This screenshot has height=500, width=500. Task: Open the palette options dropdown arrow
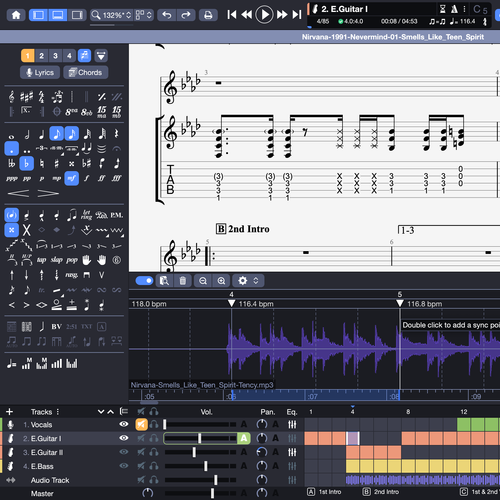point(101,56)
